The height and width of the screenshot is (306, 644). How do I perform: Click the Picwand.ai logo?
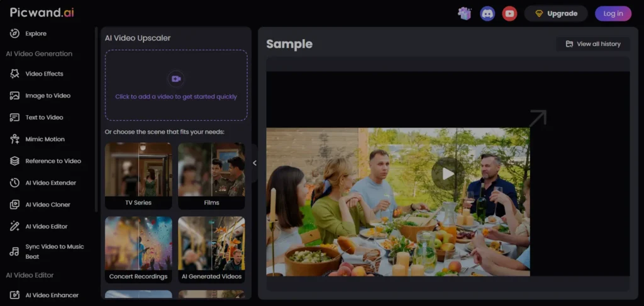click(42, 13)
